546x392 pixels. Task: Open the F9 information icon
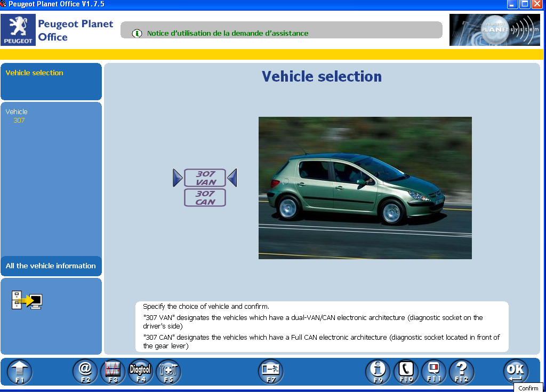pyautogui.click(x=378, y=372)
